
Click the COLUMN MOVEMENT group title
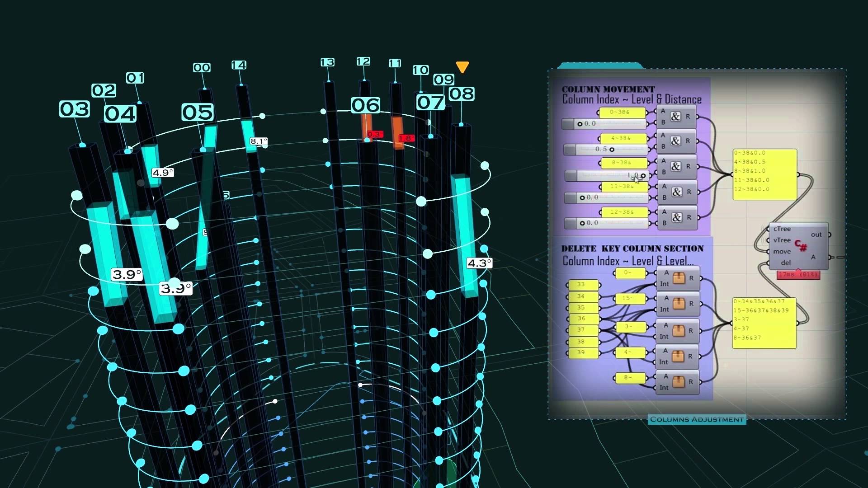608,89
